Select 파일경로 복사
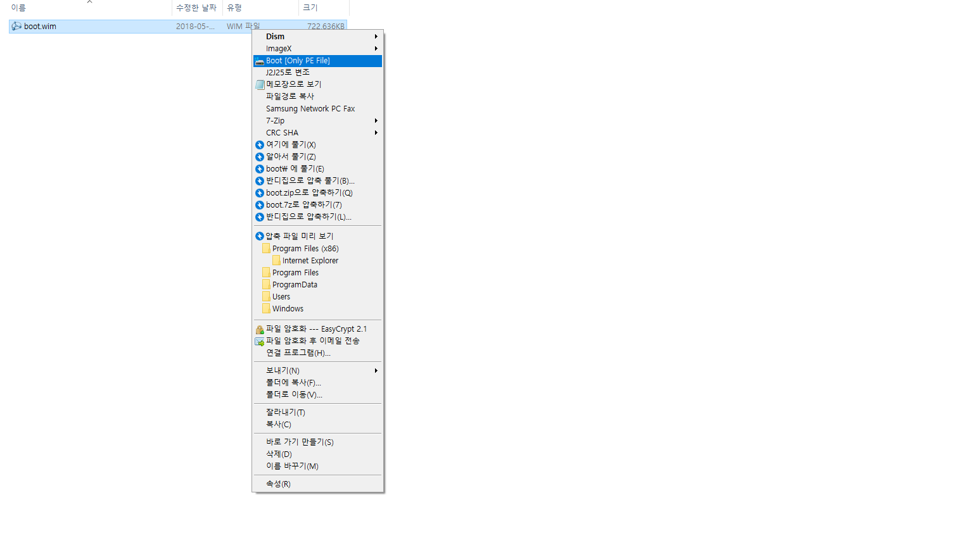The width and height of the screenshot is (980, 538). pos(317,97)
